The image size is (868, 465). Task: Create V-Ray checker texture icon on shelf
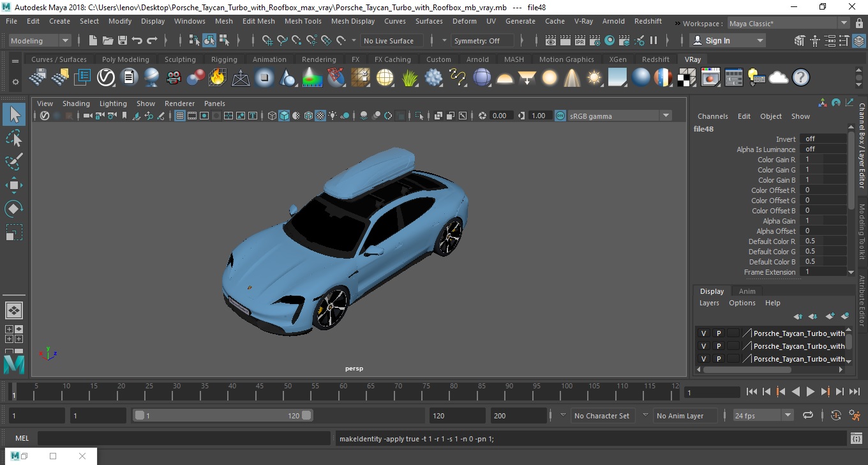click(x=687, y=78)
